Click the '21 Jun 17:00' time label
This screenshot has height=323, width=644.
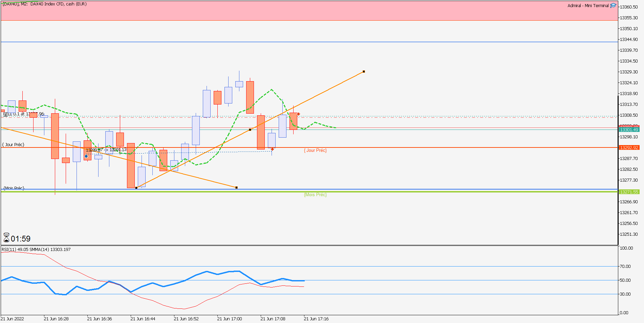(230, 319)
